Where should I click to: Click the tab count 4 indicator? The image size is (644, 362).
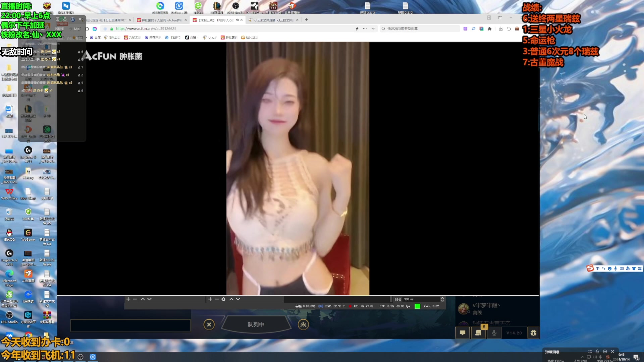coord(489,18)
